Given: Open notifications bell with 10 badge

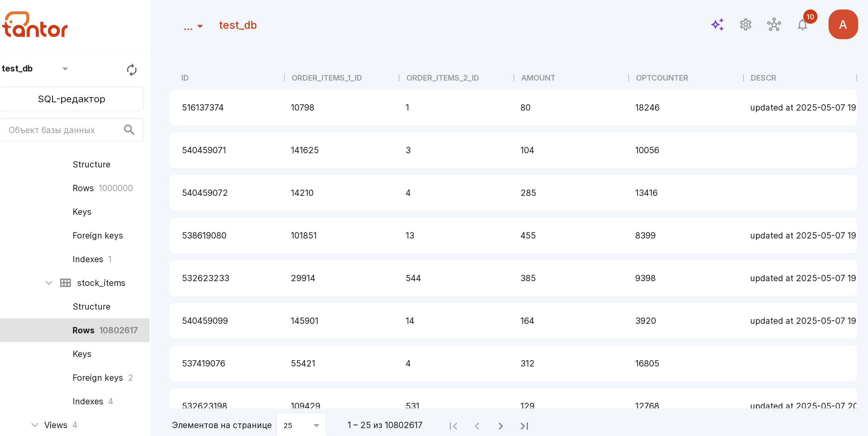Looking at the screenshot, I should [803, 24].
